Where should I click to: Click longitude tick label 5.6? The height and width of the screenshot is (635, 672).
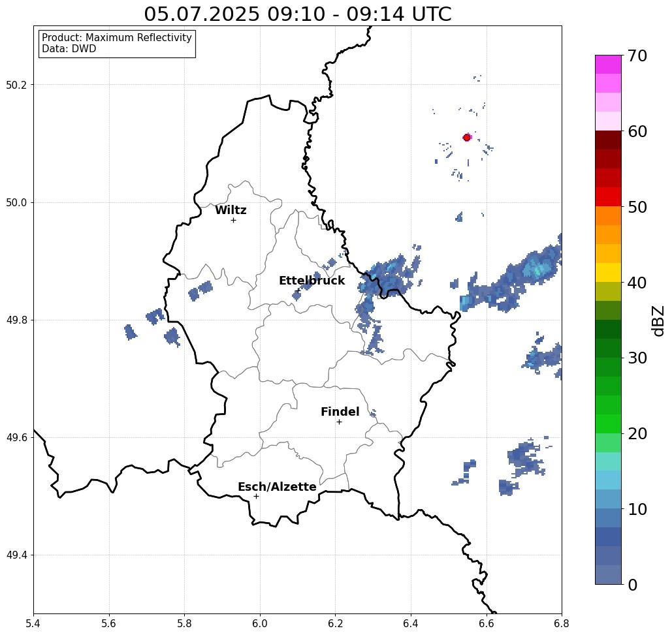(109, 623)
